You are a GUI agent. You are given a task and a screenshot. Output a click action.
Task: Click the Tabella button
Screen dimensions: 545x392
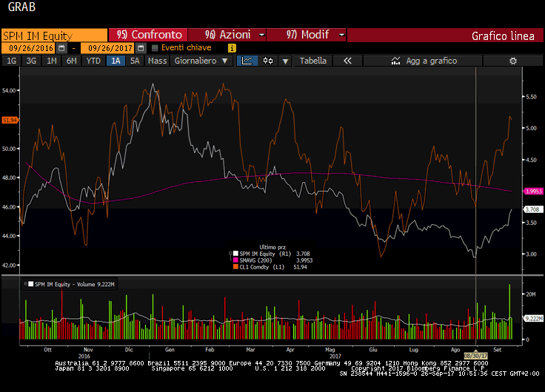312,61
